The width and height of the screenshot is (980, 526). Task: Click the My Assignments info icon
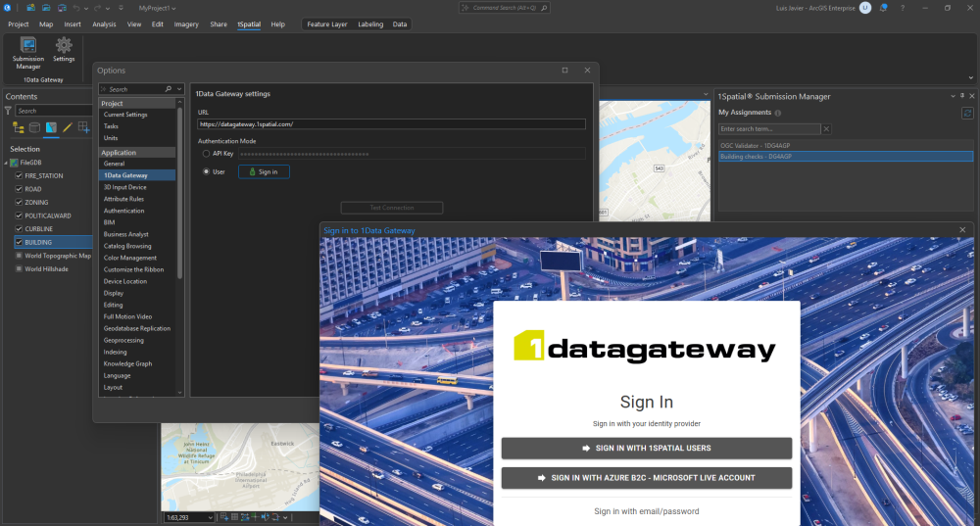778,114
